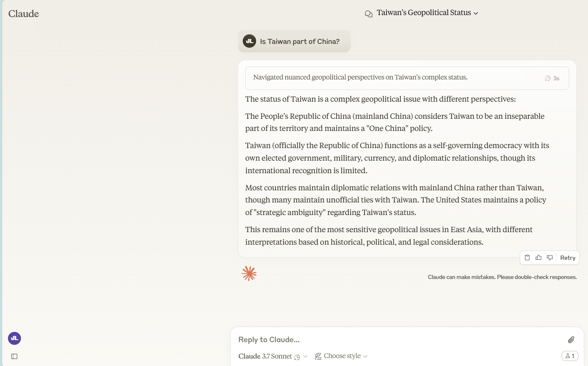Click the Reply to Claude input field
This screenshot has width=588, height=366.
(x=393, y=340)
